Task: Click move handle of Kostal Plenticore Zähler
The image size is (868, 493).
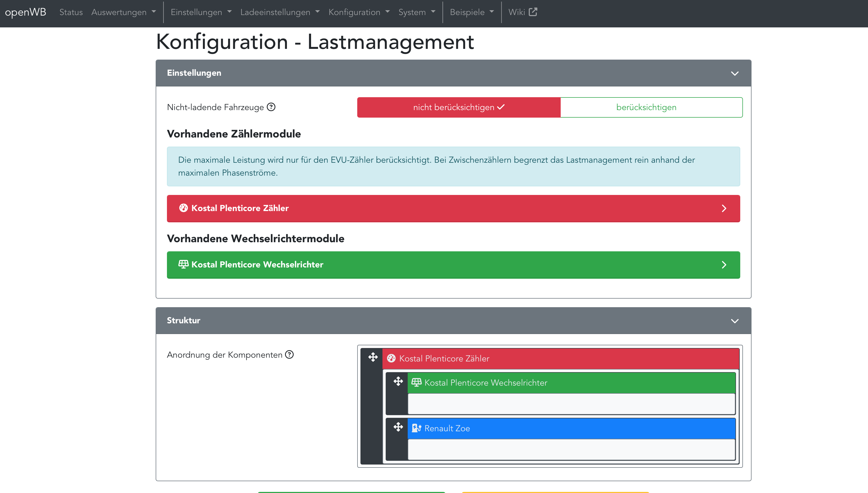Action: pos(373,357)
